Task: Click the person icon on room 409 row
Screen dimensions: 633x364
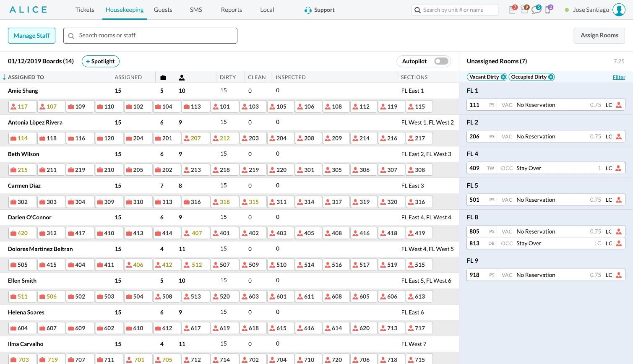Action: tap(618, 168)
